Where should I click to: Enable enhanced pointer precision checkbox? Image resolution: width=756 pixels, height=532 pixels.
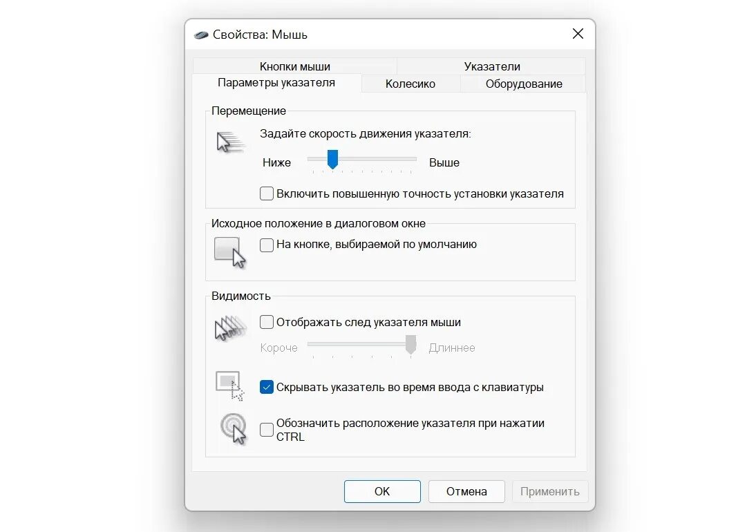[x=267, y=193]
